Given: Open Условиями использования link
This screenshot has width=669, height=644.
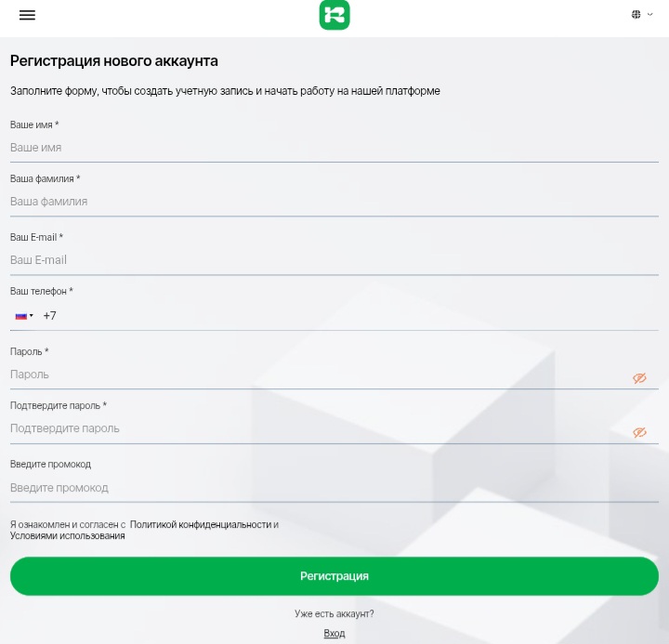Looking at the screenshot, I should [67, 536].
